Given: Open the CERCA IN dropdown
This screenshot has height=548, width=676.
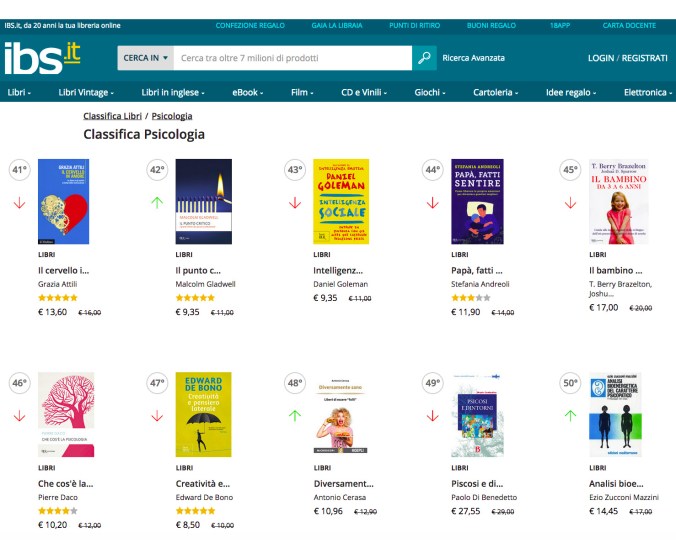Looking at the screenshot, I should (145, 58).
